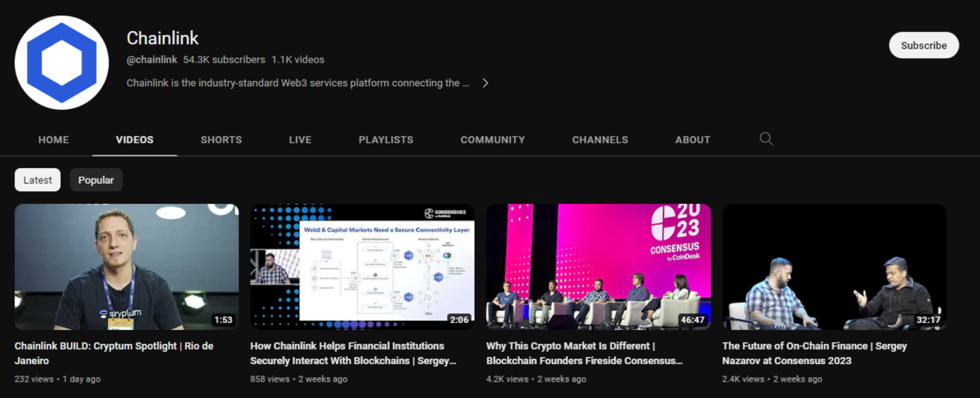
Task: Sort videos by Popular chip
Action: pyautogui.click(x=96, y=180)
